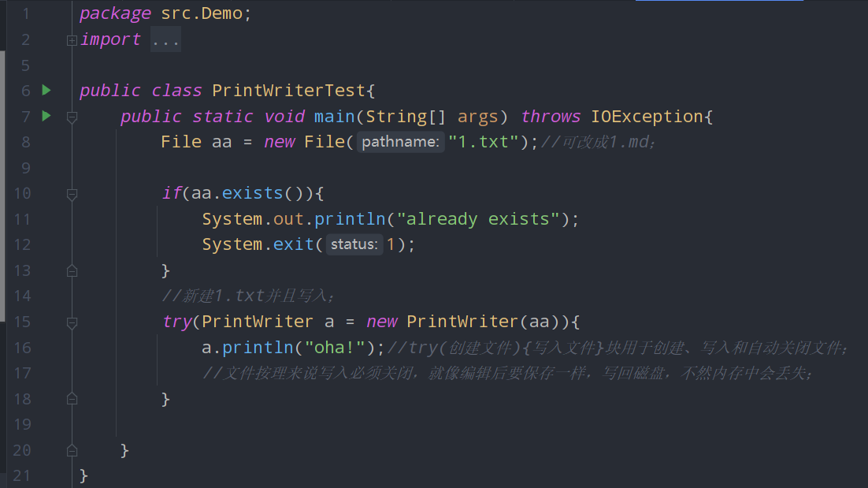Collapse the main method with its fold arrow

(x=72, y=117)
